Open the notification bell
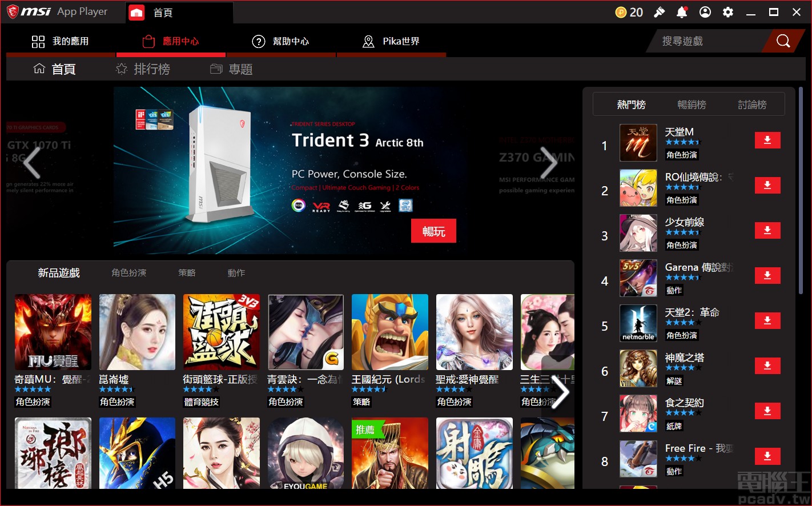Image resolution: width=812 pixels, height=506 pixels. click(682, 12)
